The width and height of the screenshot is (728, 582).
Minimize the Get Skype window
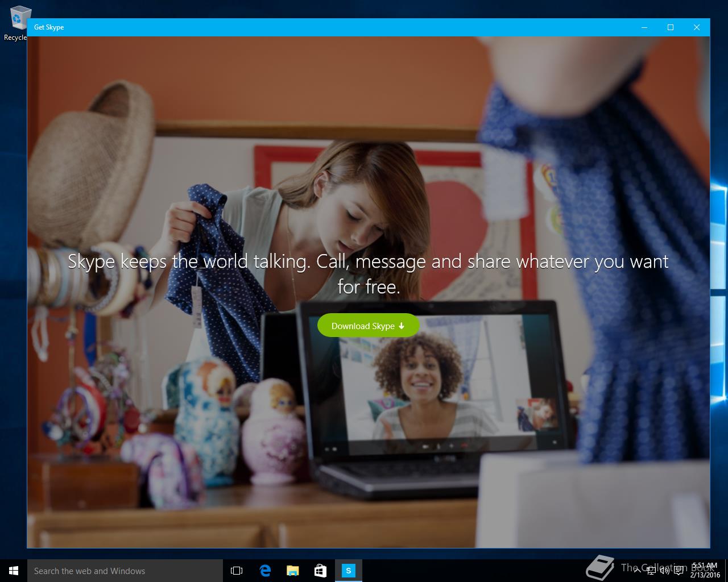coord(644,27)
